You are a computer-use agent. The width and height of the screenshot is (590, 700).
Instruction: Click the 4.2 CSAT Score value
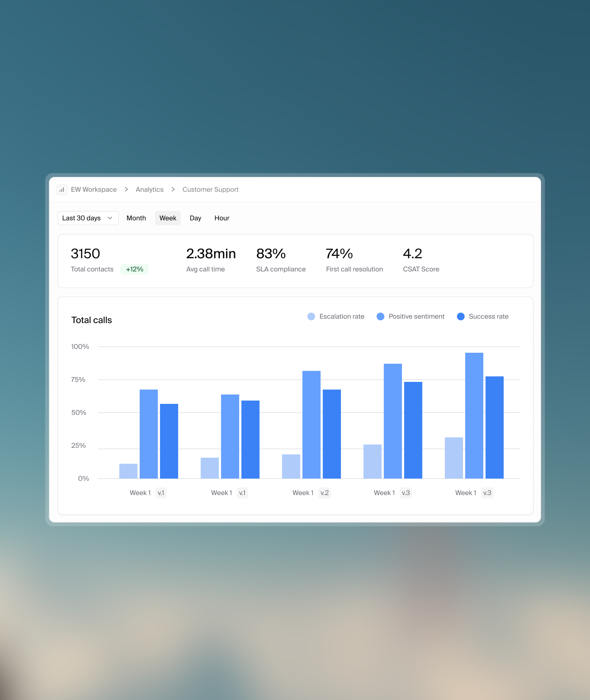pos(412,254)
